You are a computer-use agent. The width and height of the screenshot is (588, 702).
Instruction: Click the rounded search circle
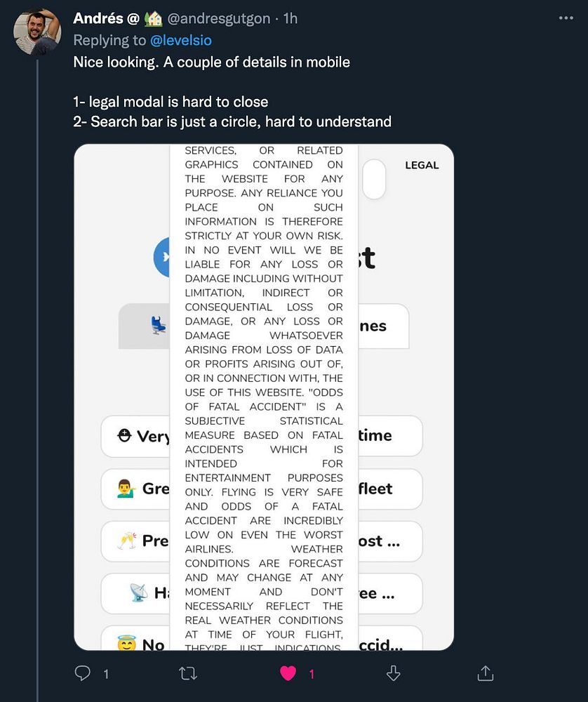pyautogui.click(x=374, y=179)
